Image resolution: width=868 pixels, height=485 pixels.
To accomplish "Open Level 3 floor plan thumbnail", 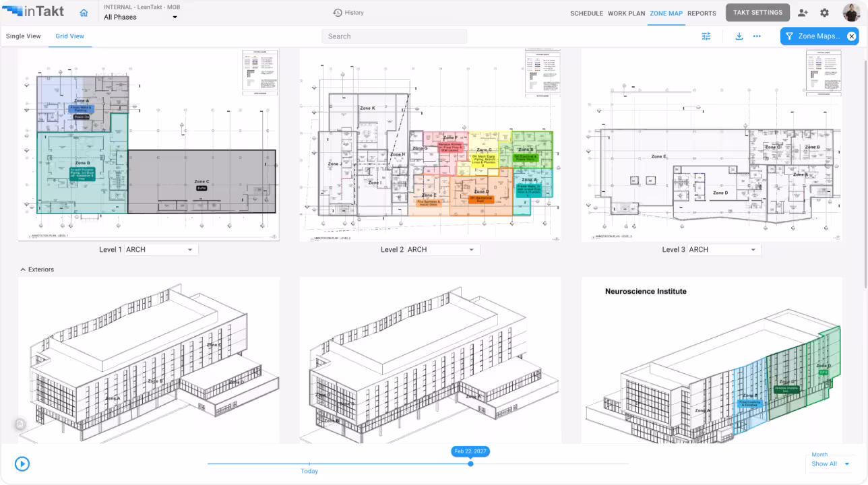I will click(712, 145).
